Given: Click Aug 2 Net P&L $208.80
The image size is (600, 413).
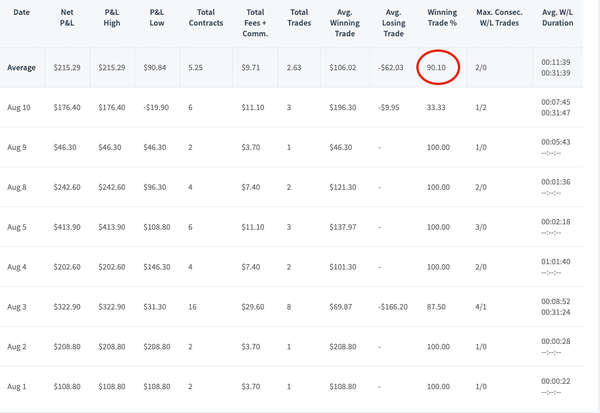Looking at the screenshot, I should point(67,347).
